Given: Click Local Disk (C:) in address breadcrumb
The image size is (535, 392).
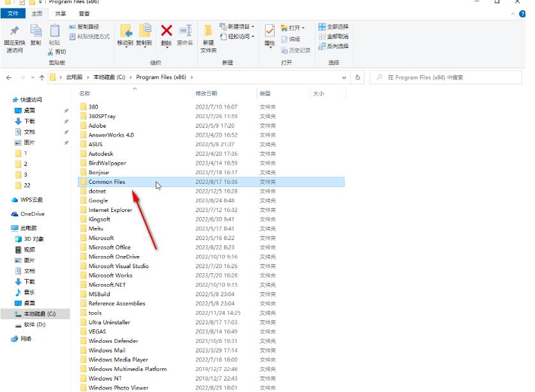Looking at the screenshot, I should point(109,77).
